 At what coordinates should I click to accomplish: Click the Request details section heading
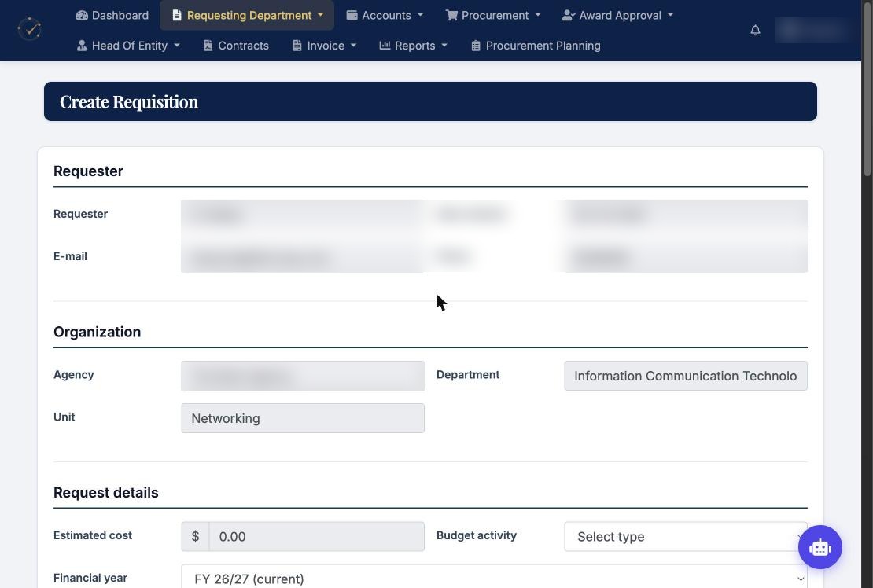[106, 493]
